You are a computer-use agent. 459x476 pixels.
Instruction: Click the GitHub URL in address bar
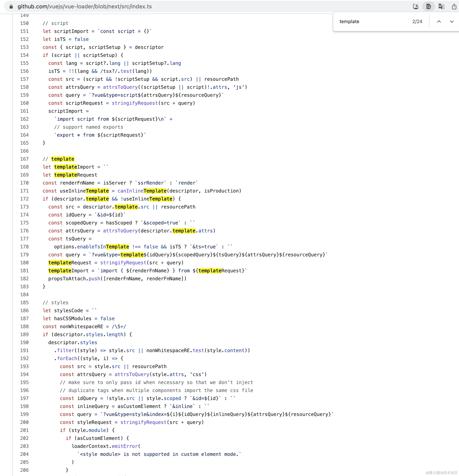[84, 7]
